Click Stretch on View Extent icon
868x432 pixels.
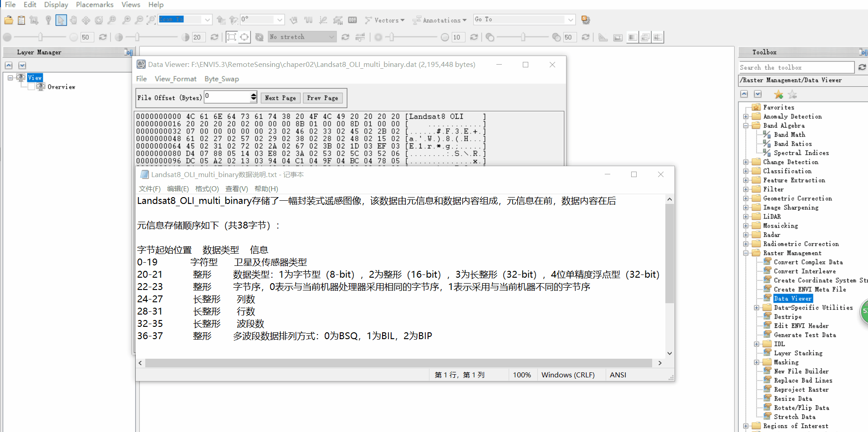[x=245, y=37]
